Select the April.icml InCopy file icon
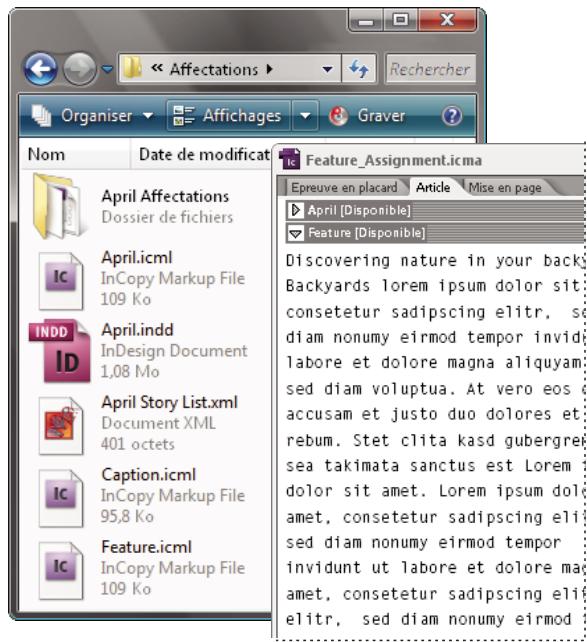The image size is (587, 642). click(x=61, y=281)
